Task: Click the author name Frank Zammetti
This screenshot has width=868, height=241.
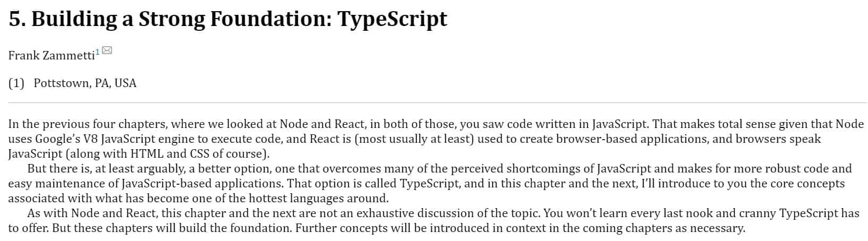Action: tap(51, 55)
